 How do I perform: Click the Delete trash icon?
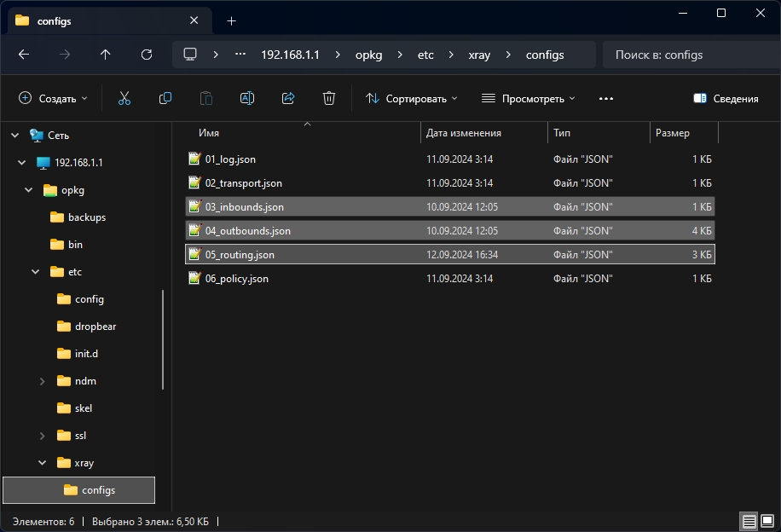tap(329, 99)
